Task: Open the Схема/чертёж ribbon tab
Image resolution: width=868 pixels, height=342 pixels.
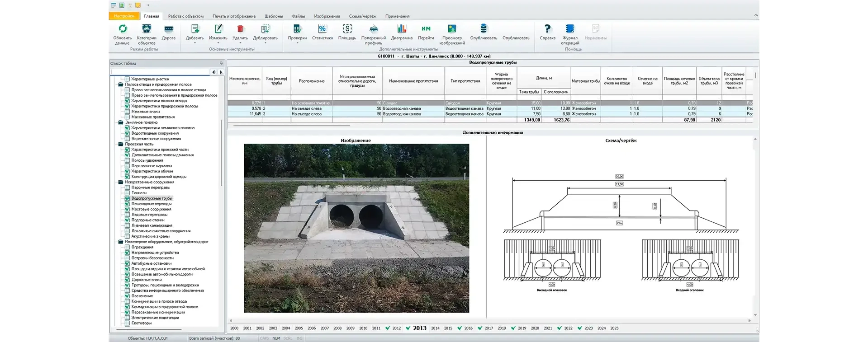Action: [x=362, y=16]
